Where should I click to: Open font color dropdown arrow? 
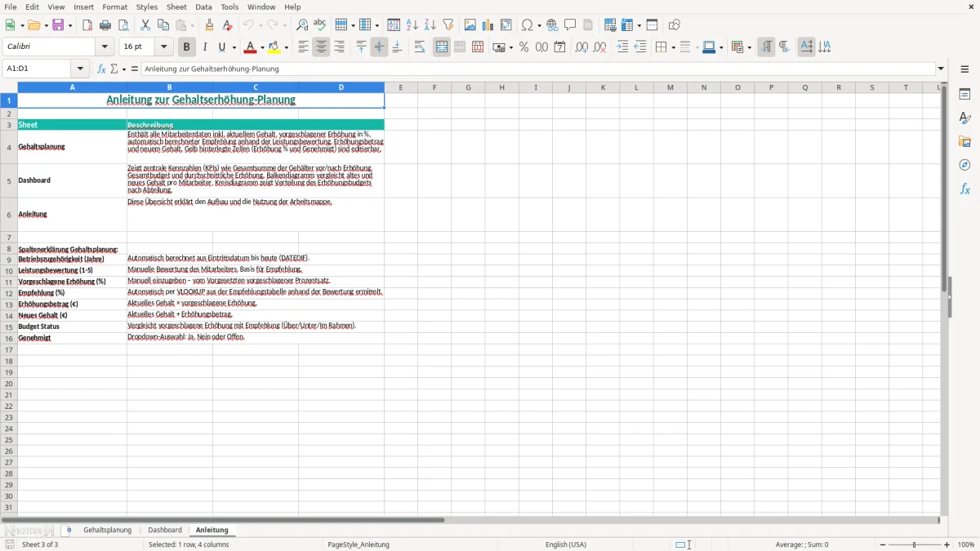coord(262,47)
